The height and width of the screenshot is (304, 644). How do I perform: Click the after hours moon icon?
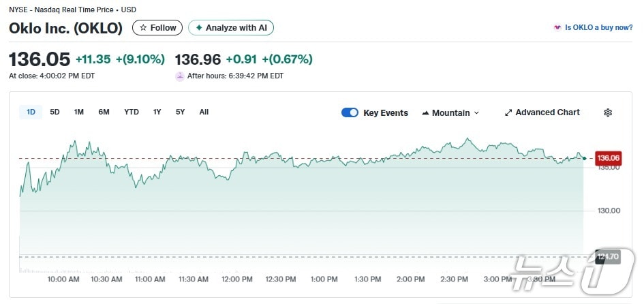(180, 76)
